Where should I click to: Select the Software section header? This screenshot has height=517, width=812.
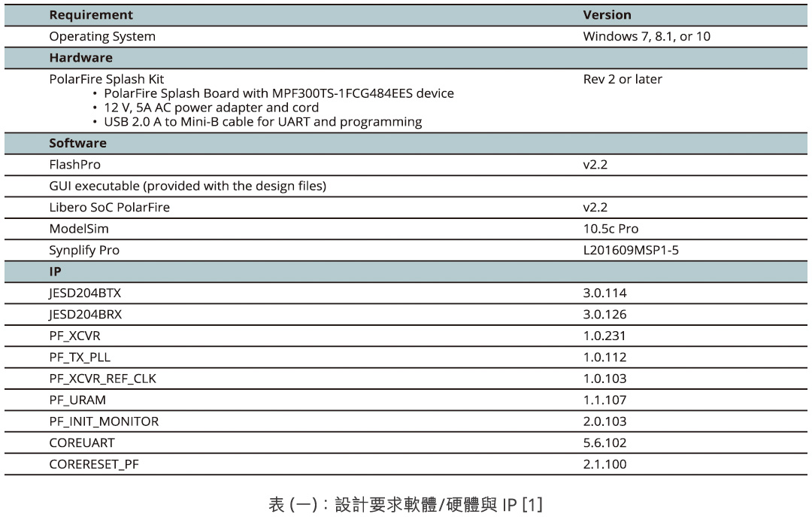[77, 143]
